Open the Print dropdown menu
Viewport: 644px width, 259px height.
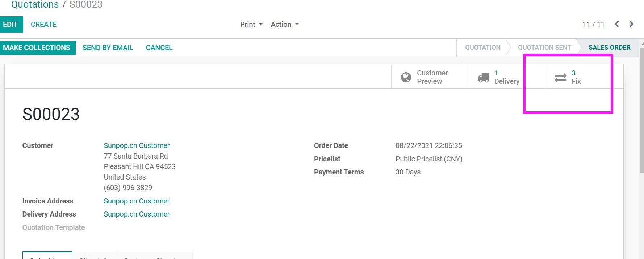point(251,24)
